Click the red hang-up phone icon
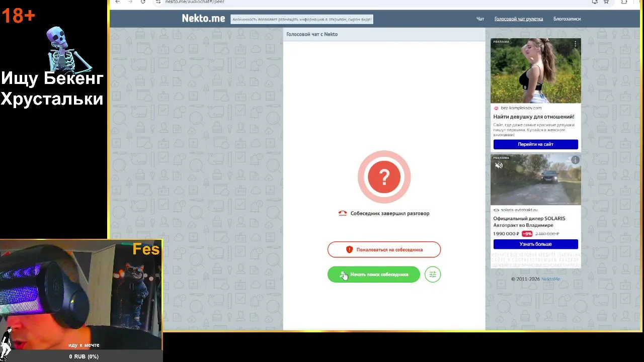The height and width of the screenshot is (362, 644). [x=343, y=213]
